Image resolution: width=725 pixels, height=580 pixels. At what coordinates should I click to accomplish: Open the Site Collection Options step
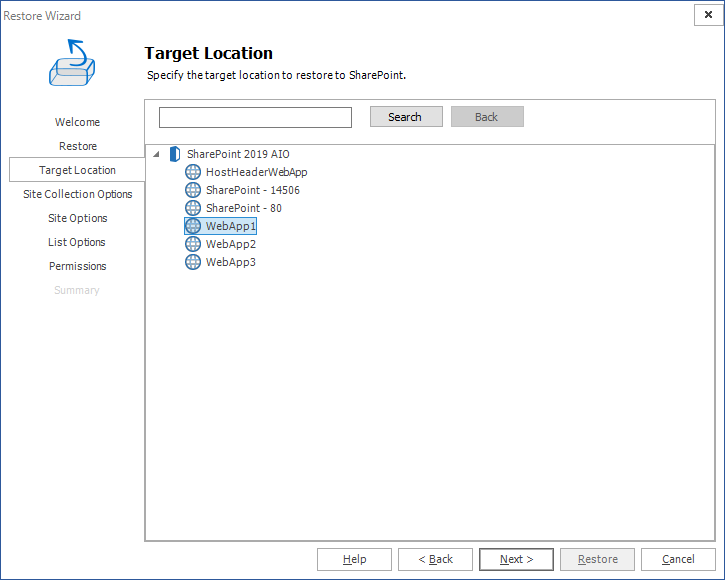78,194
